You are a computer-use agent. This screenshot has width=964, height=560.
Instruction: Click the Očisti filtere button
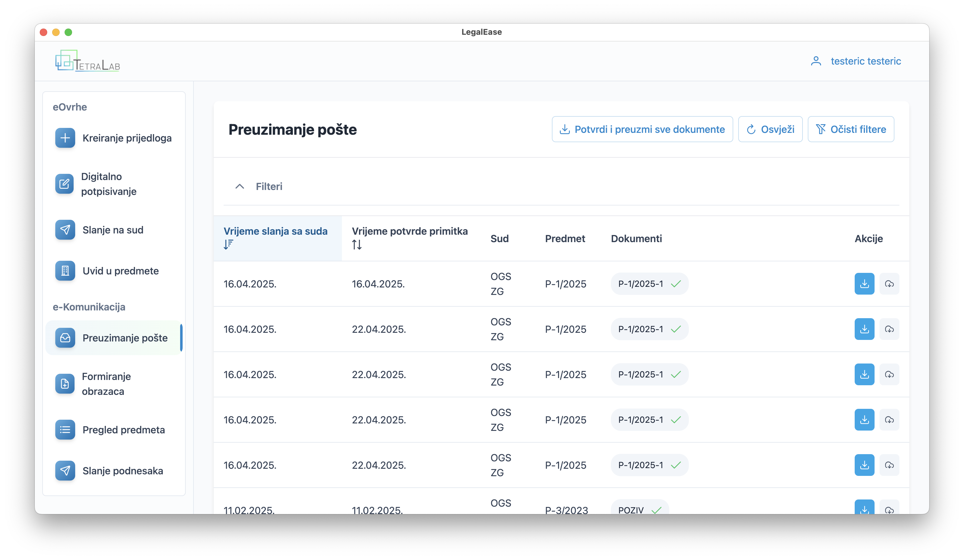point(851,129)
